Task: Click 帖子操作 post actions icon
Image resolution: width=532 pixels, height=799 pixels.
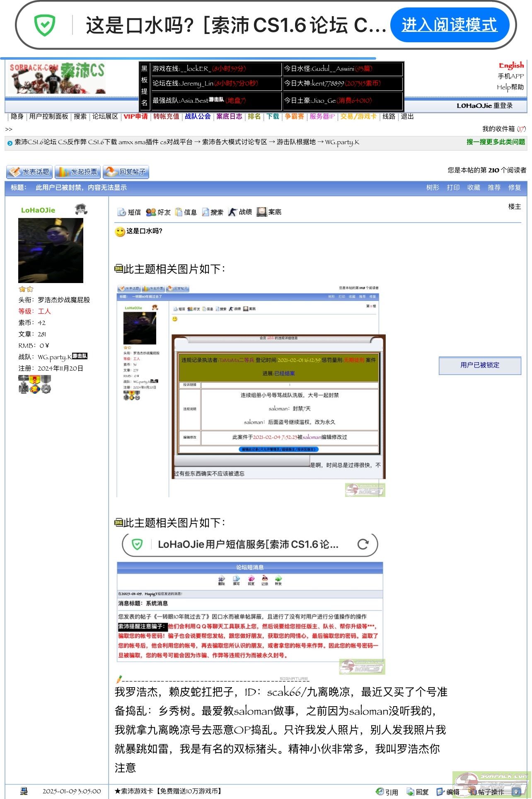Action: 486,792
